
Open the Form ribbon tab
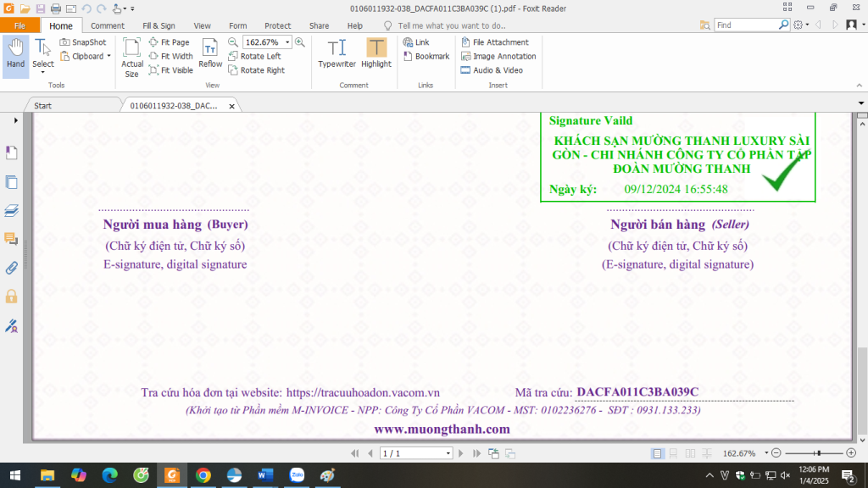click(238, 25)
